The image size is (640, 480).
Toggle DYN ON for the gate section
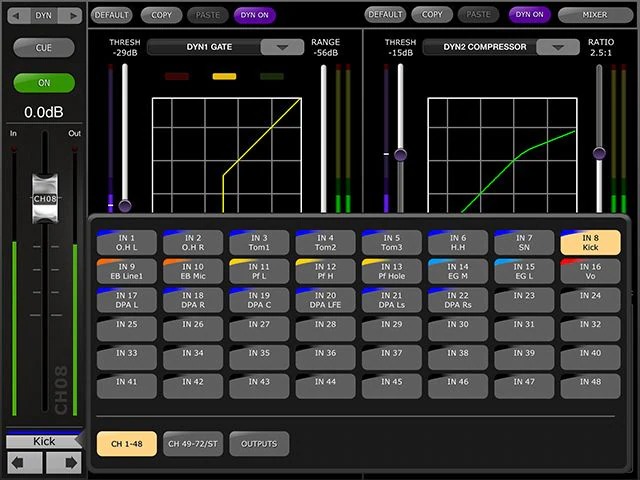coord(255,15)
